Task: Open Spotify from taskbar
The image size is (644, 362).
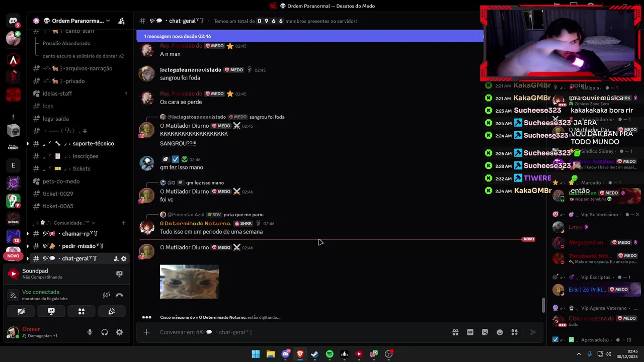Action: (x=330, y=354)
